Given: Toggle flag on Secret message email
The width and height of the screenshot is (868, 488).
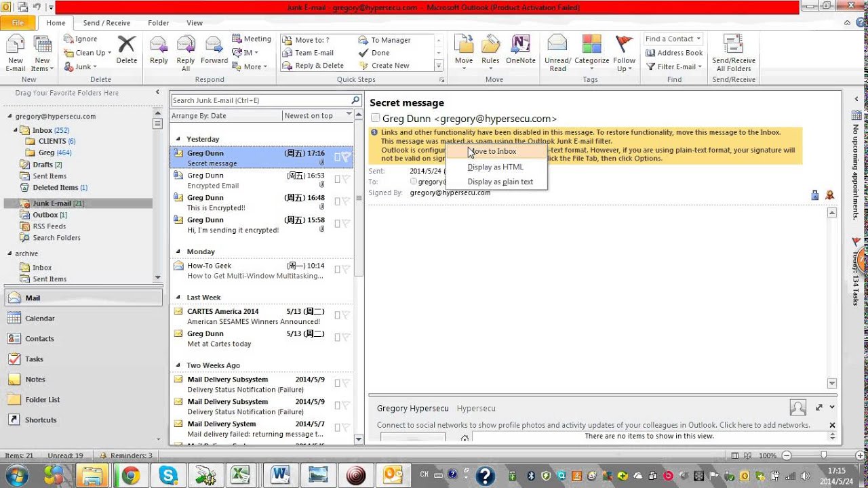Looking at the screenshot, I should click(x=346, y=157).
